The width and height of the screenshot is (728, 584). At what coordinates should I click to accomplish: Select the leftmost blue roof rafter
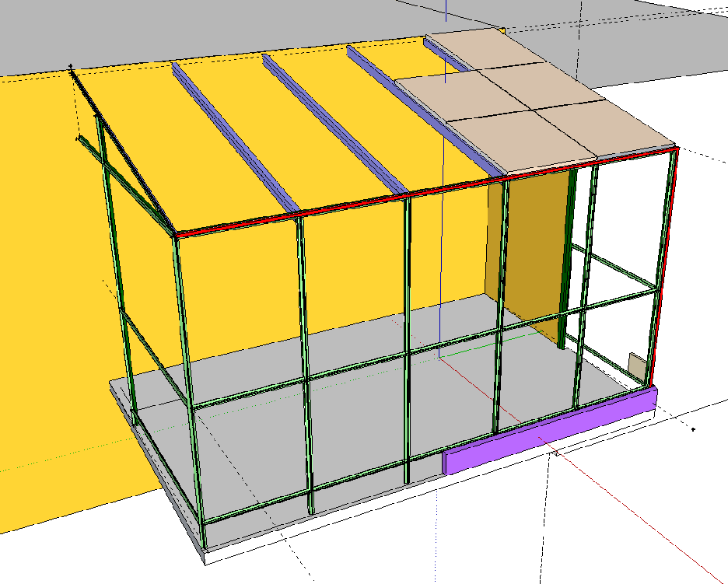click(x=233, y=135)
